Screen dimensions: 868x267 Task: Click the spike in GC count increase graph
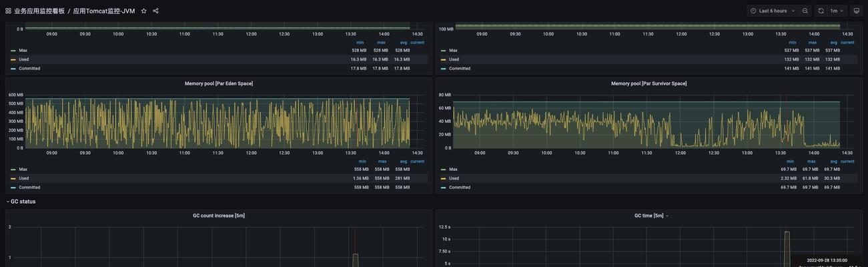point(356,259)
